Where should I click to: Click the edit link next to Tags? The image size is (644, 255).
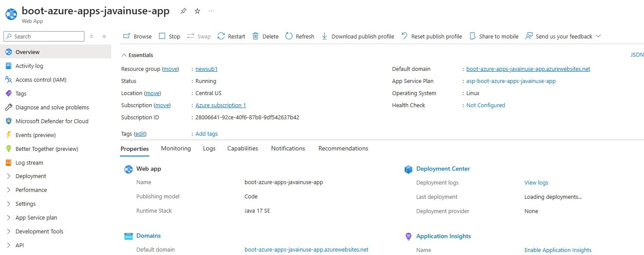(140, 134)
